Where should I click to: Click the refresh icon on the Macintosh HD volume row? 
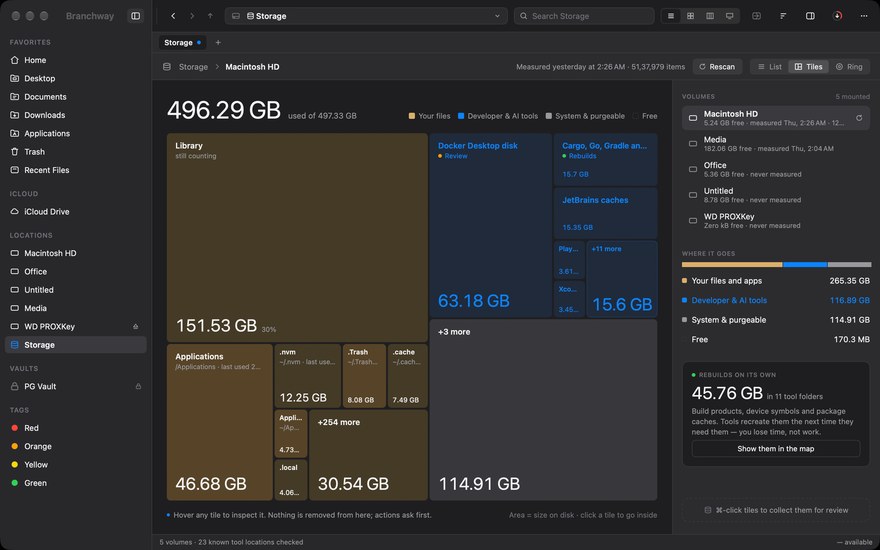859,118
